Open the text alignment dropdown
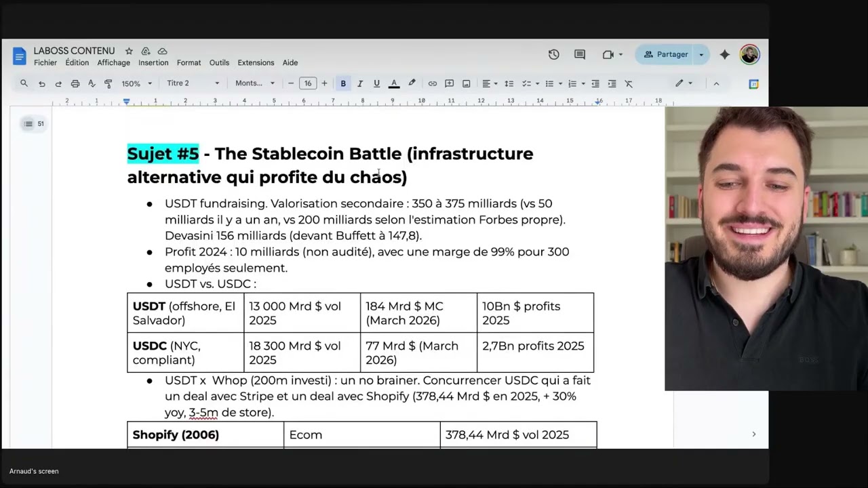The image size is (868, 488). coord(490,83)
